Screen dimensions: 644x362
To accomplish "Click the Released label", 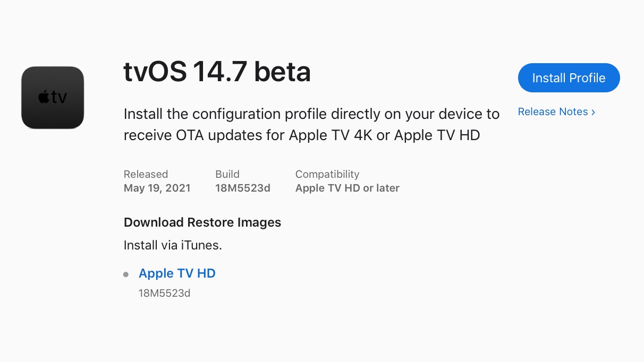I will coord(146,174).
